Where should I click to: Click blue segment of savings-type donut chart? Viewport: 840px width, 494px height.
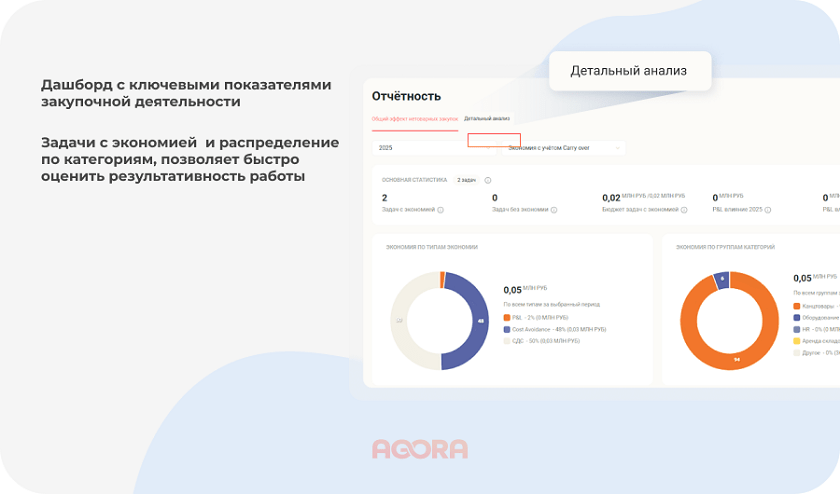(x=476, y=320)
